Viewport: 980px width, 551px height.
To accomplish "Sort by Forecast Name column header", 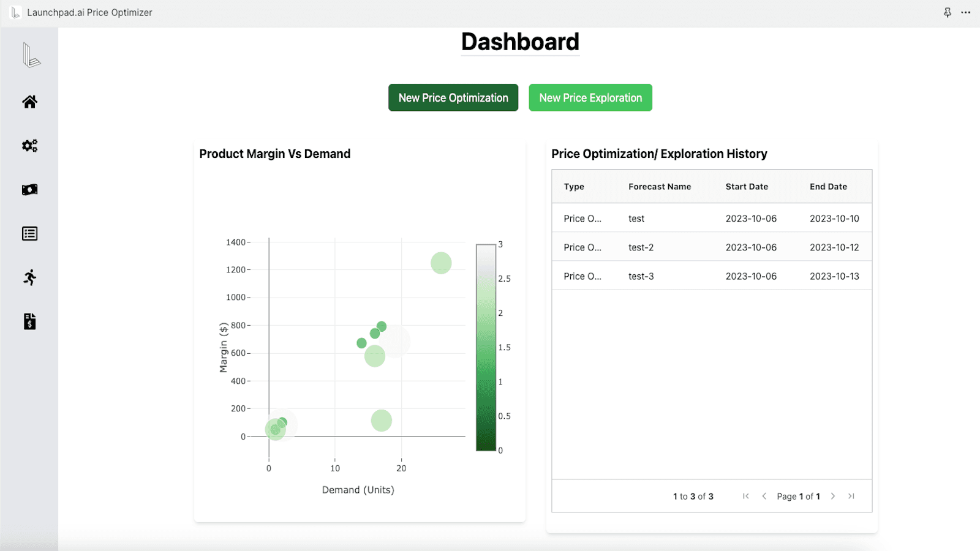I will 660,187.
